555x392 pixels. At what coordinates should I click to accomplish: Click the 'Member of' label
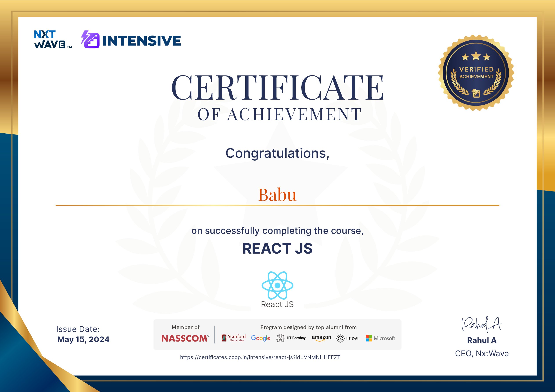point(185,327)
